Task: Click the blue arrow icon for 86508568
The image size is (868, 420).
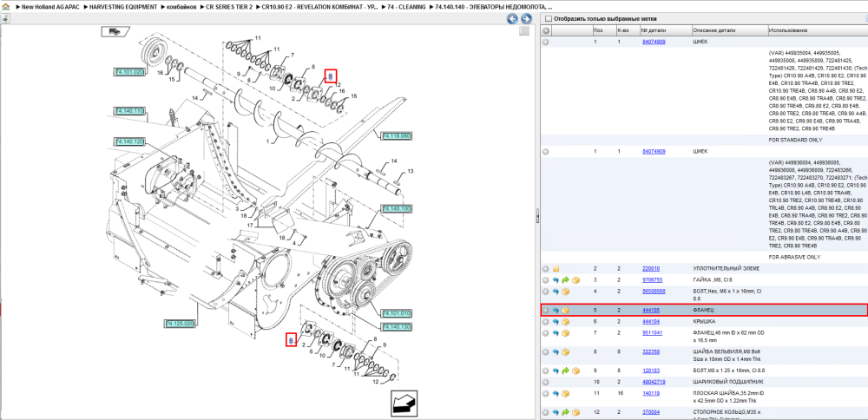Action: click(556, 291)
